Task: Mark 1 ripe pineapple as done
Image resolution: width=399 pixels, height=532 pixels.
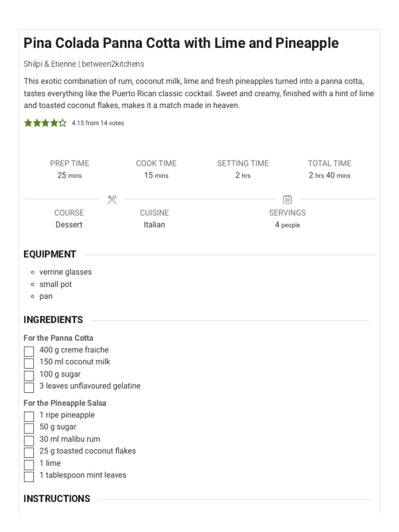Action: pyautogui.click(x=29, y=416)
